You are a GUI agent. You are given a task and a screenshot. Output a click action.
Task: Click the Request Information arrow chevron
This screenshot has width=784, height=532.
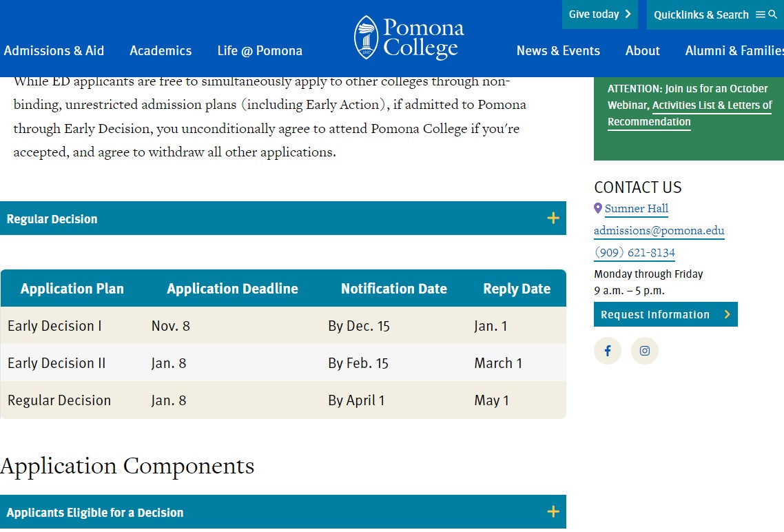pyautogui.click(x=727, y=314)
